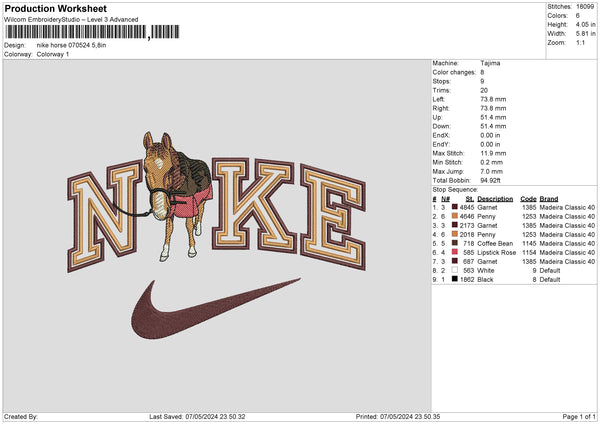The width and height of the screenshot is (600, 424).
Task: Click the Garnet swatch for stitch 2173
Action: [x=455, y=225]
